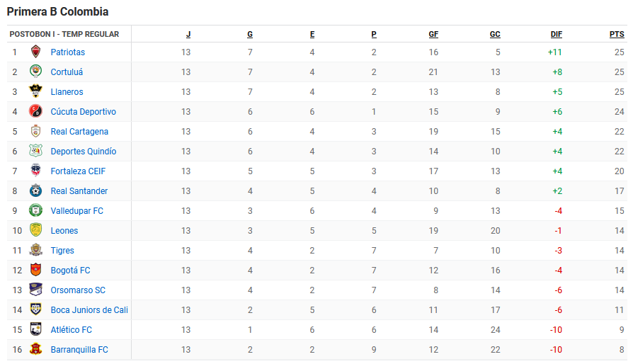Click the Patriotas team crest icon
This screenshot has width=633, height=364.
(35, 52)
